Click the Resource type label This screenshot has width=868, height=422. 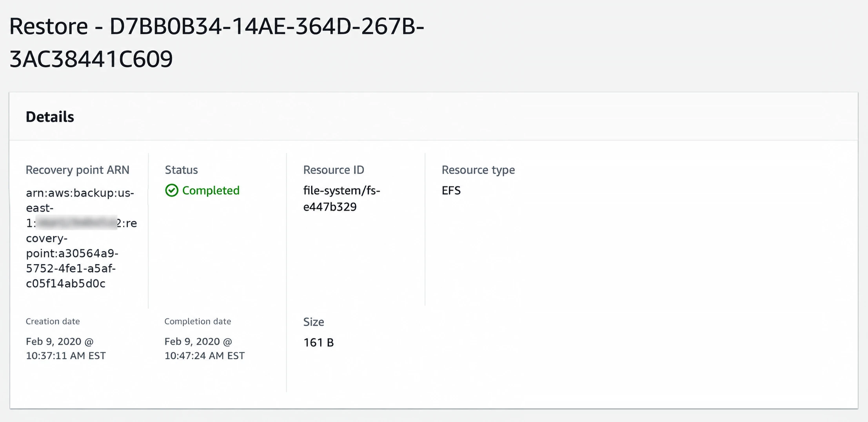pos(478,170)
